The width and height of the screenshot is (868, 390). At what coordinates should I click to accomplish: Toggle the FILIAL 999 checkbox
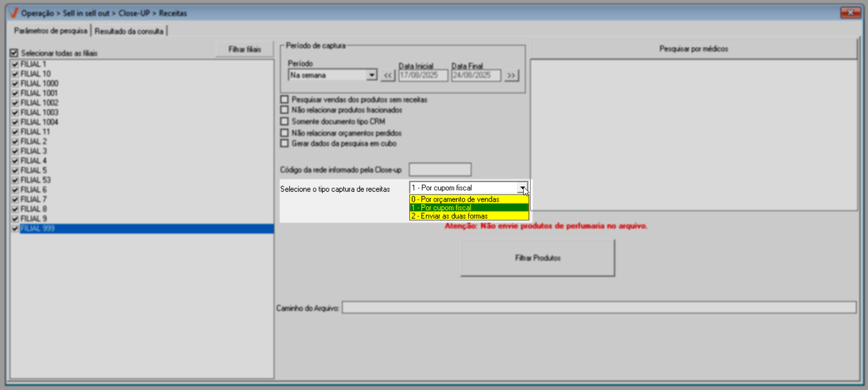[15, 229]
